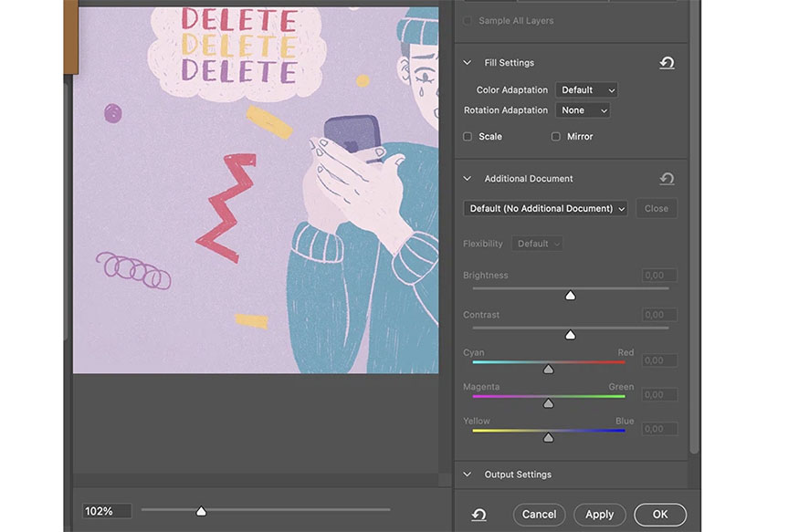Collapse the Additional Document section
The height and width of the screenshot is (532, 799).
point(468,179)
